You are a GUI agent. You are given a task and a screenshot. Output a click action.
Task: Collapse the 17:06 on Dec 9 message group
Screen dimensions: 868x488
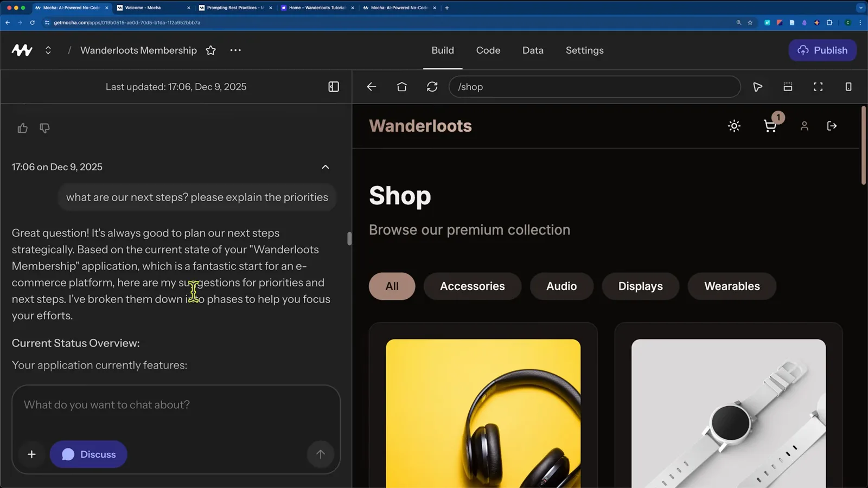point(325,167)
